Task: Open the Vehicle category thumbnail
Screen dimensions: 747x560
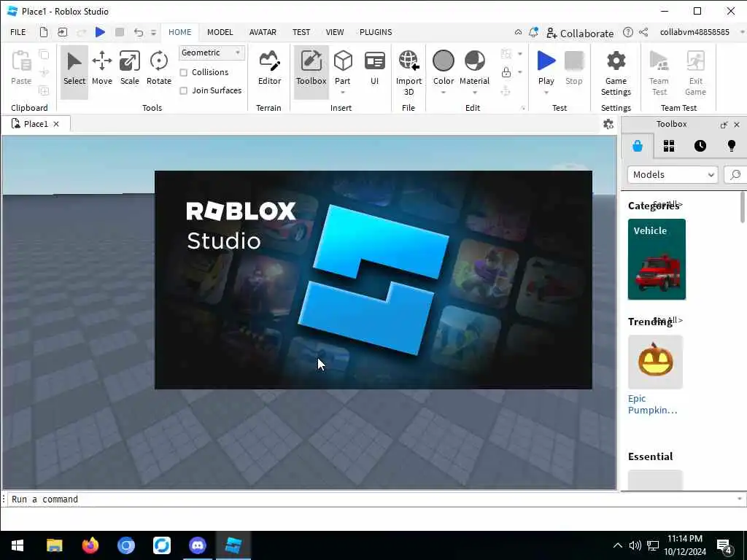Action: pos(657,259)
